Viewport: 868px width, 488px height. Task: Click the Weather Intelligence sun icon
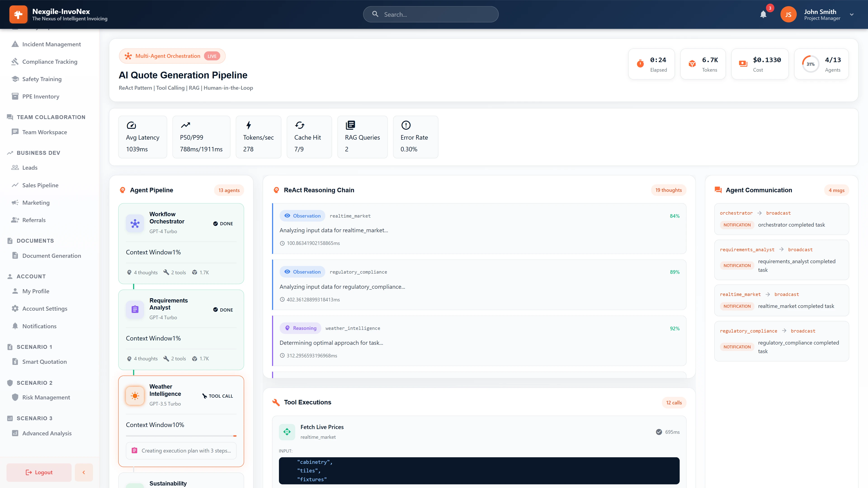[x=134, y=396]
